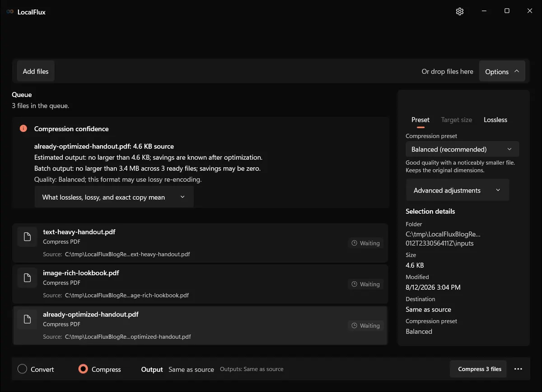542x392 pixels.
Task: Click Waiting status badge for already-optimized-handout.pdf
Action: 366,326
